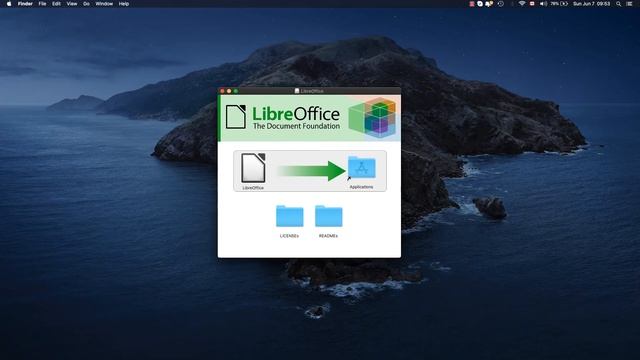Image resolution: width=640 pixels, height=360 pixels.
Task: Click the speech bubbles menu bar icon
Action: [x=489, y=4]
